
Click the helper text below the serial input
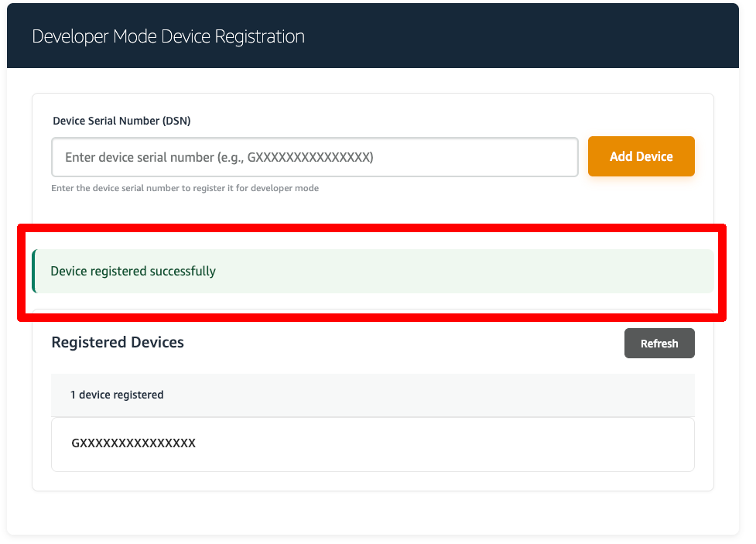185,188
